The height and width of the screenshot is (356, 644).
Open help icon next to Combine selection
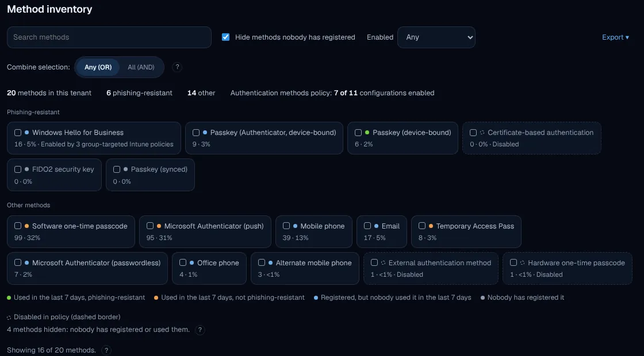(177, 67)
